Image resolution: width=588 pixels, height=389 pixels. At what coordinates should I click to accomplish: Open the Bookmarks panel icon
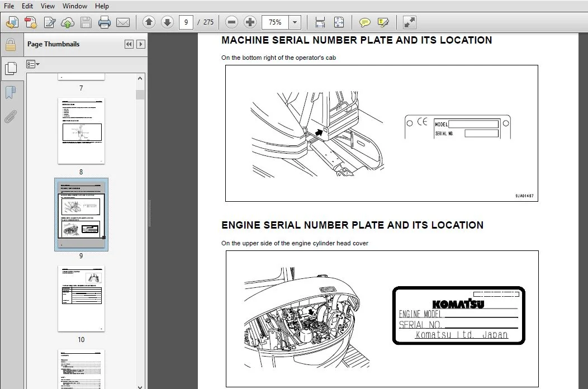click(11, 92)
